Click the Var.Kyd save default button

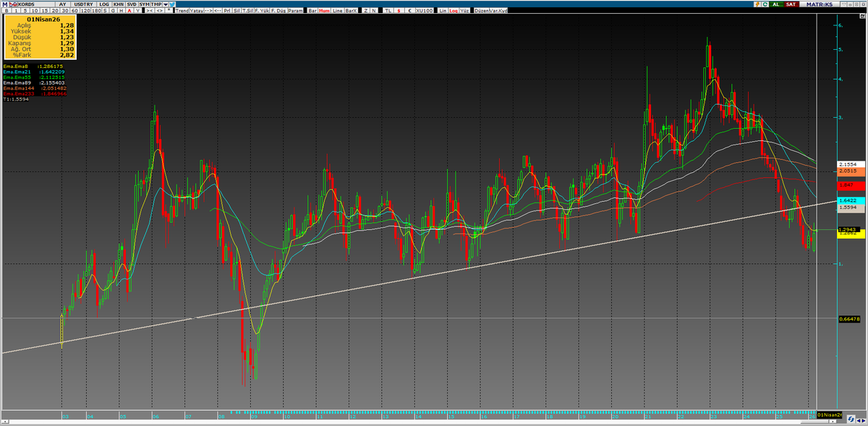pyautogui.click(x=498, y=11)
